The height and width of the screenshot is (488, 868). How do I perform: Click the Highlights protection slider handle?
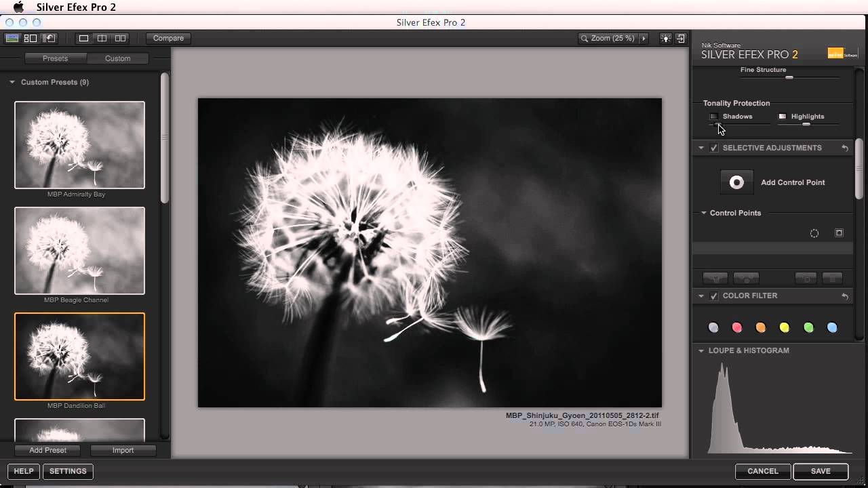point(806,125)
